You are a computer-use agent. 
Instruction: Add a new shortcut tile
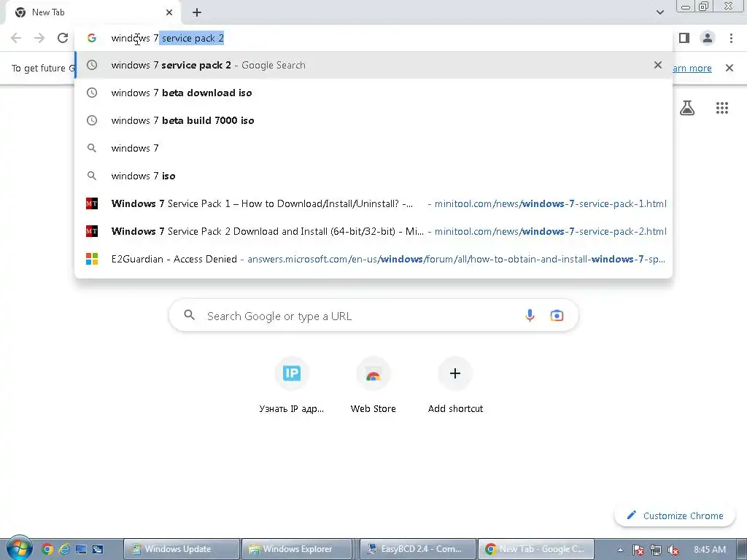point(455,386)
